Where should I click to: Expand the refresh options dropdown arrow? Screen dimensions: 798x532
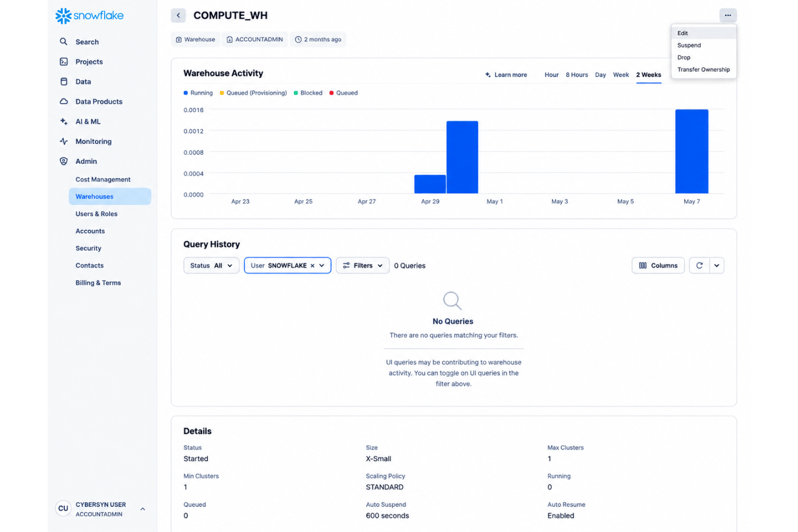[x=717, y=265]
